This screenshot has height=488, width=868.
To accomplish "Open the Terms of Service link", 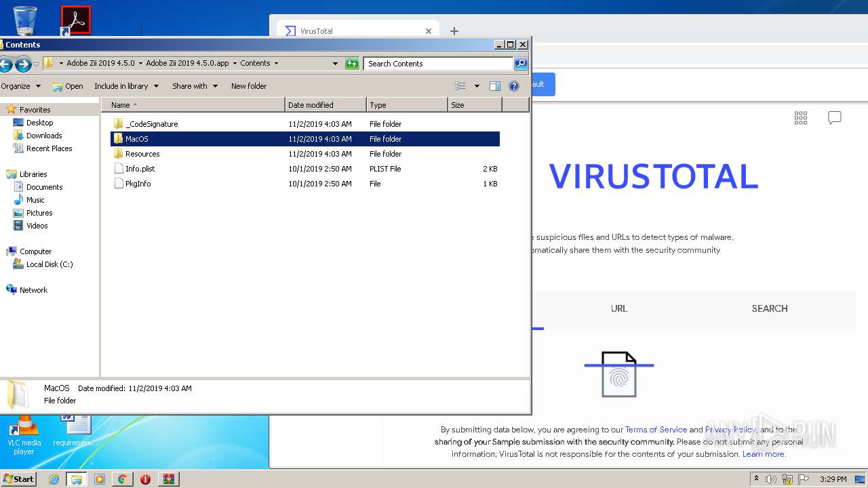I will [656, 430].
